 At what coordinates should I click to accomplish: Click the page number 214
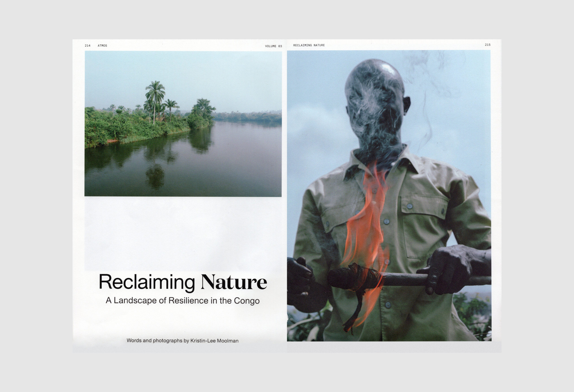(x=87, y=46)
